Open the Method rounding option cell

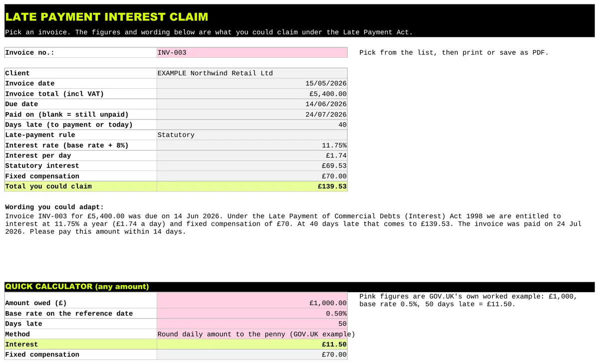(x=252, y=334)
